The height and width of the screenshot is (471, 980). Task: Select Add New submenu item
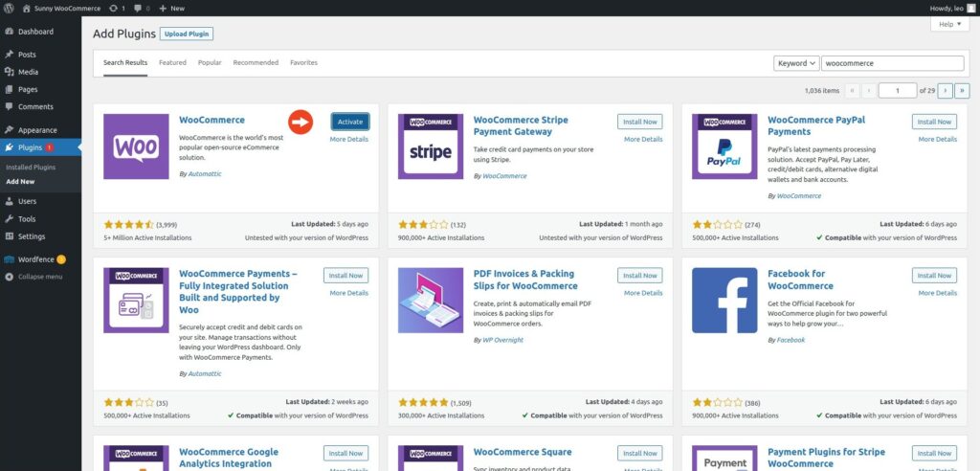tap(20, 181)
